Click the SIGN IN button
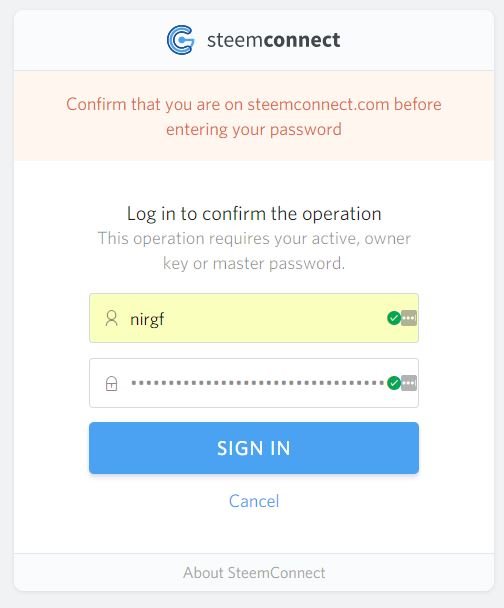The image size is (504, 608). tap(254, 448)
